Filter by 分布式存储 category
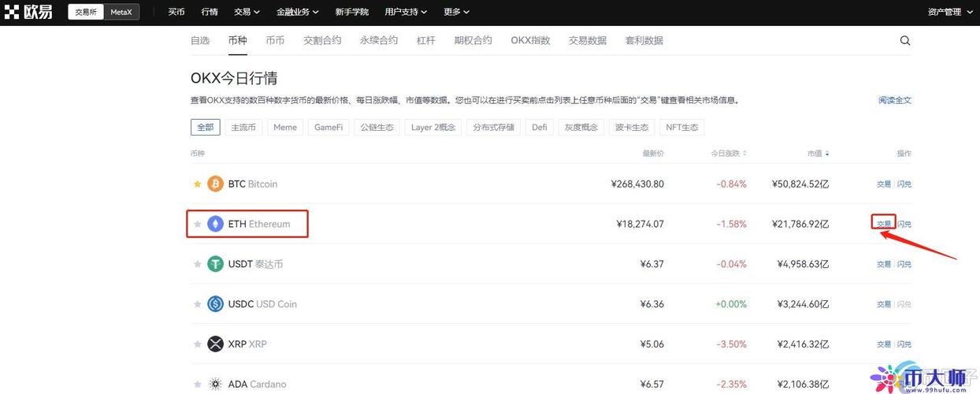Viewport: 980px width, 394px height. coord(493,127)
